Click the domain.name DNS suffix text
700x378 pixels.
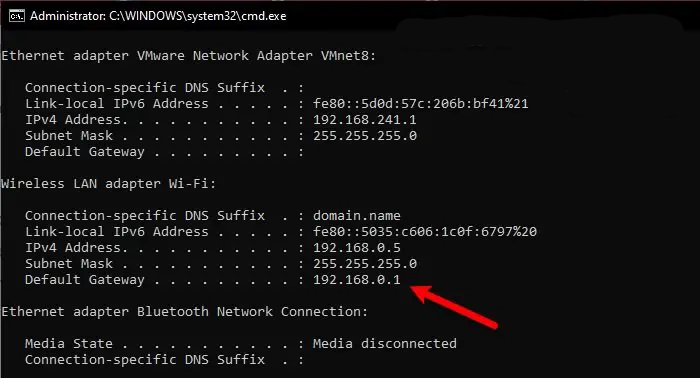[357, 216]
